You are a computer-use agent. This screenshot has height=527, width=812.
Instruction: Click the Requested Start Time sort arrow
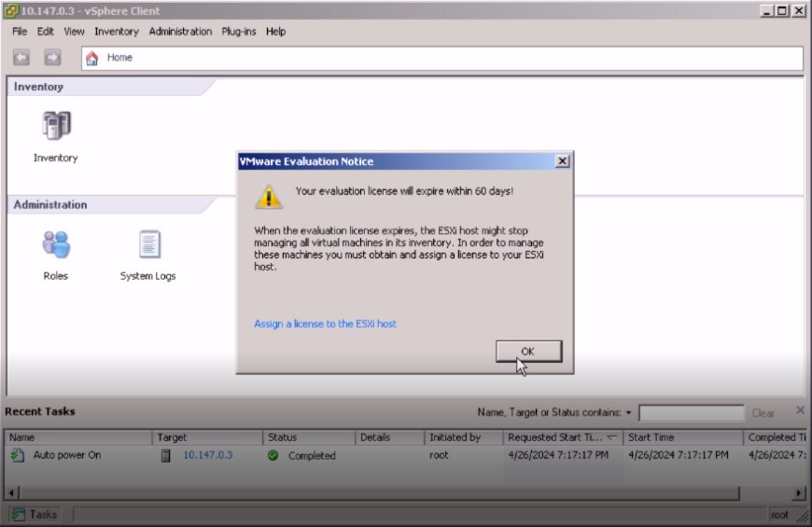coord(612,437)
